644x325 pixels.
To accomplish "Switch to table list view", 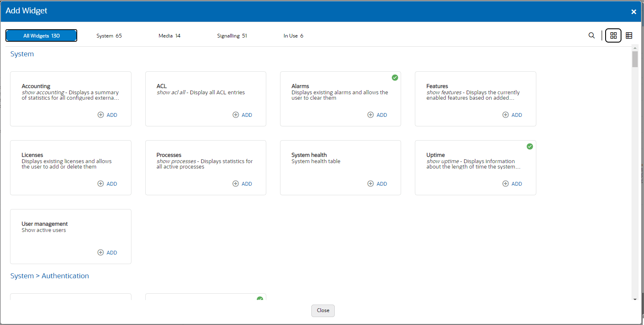I will [629, 35].
